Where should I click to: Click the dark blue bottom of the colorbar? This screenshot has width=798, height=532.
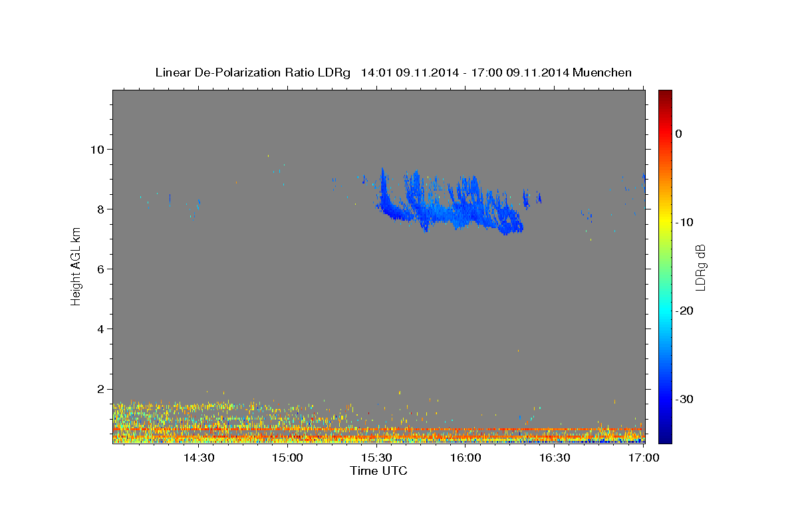point(665,436)
